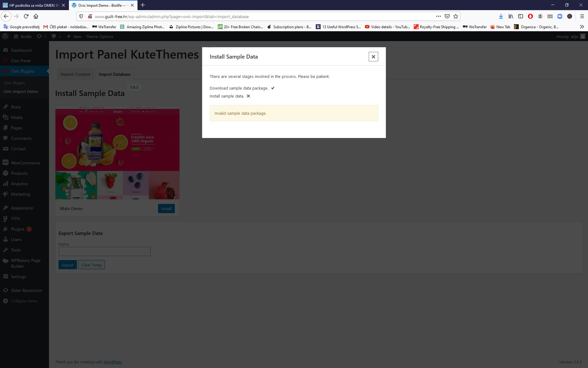Open the red Opera-style extension icon
Screen dimensions: 588x368
[x=530, y=16]
